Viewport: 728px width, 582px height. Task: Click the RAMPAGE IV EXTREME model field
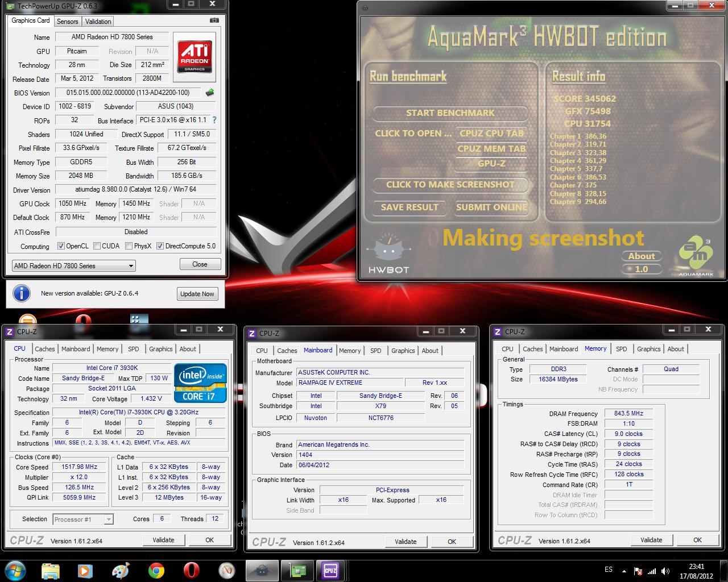[350, 383]
